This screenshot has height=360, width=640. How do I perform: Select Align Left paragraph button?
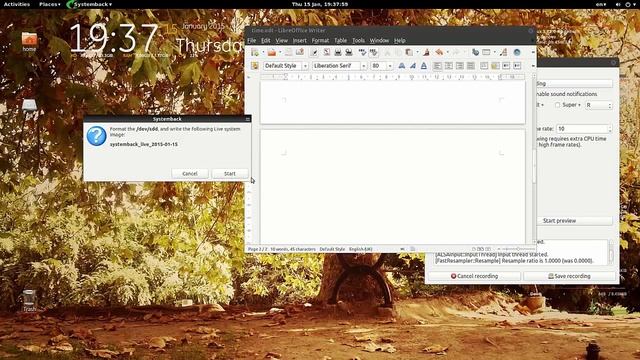(437, 66)
